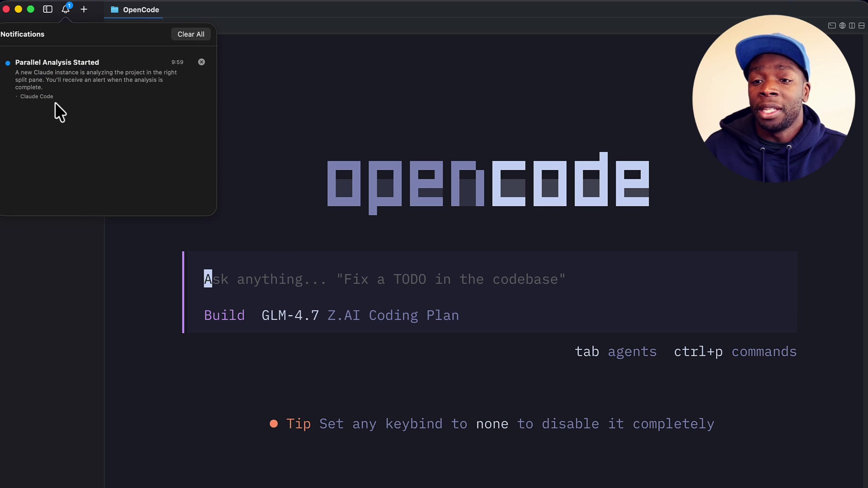Open the Z.AI Coding Plan link
The width and height of the screenshot is (868, 488).
point(392,315)
